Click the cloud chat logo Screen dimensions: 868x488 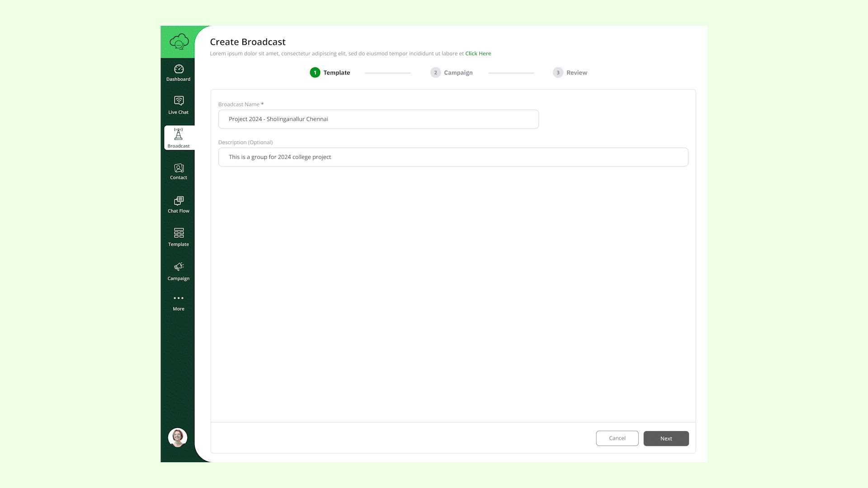(x=179, y=42)
